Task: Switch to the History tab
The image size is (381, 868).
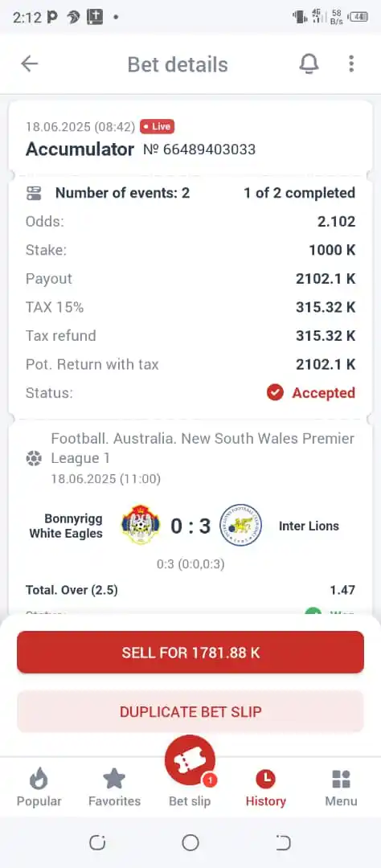Action: (266, 788)
